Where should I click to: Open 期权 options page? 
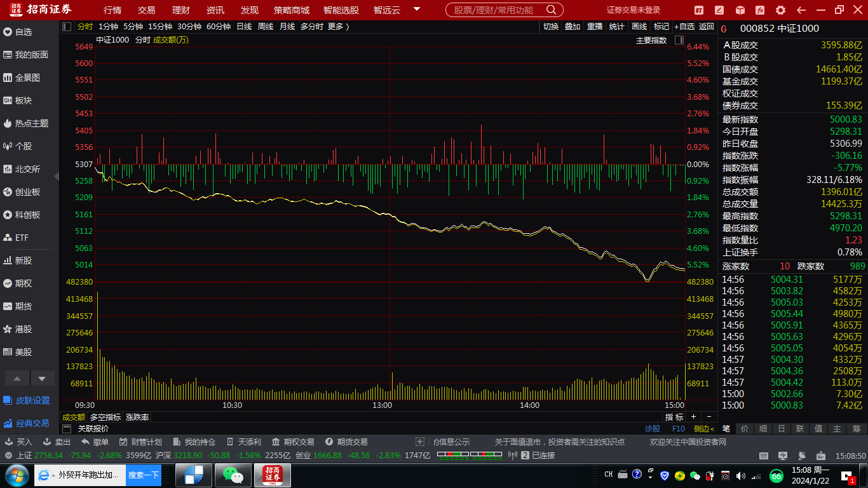(x=18, y=283)
